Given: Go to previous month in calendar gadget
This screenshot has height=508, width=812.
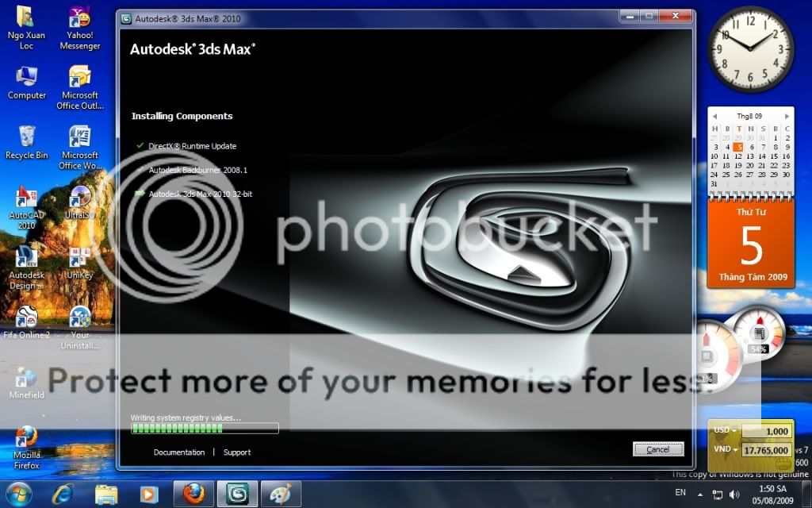Looking at the screenshot, I should tap(714, 117).
